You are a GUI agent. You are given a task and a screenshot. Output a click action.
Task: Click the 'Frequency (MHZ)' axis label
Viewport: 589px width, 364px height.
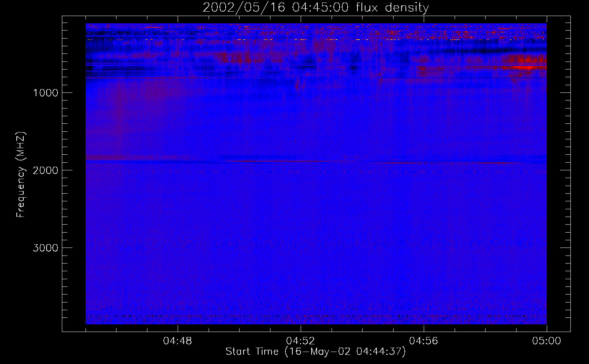pos(21,175)
